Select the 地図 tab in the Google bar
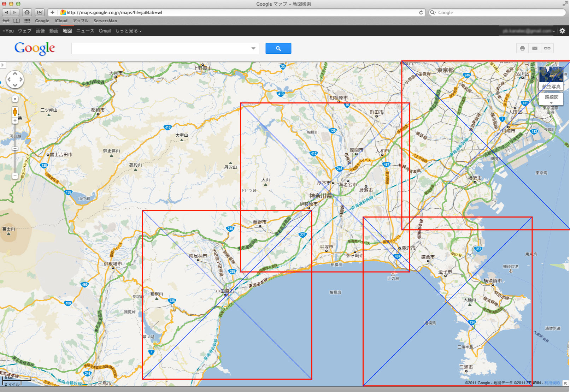The width and height of the screenshot is (570, 392). point(67,31)
